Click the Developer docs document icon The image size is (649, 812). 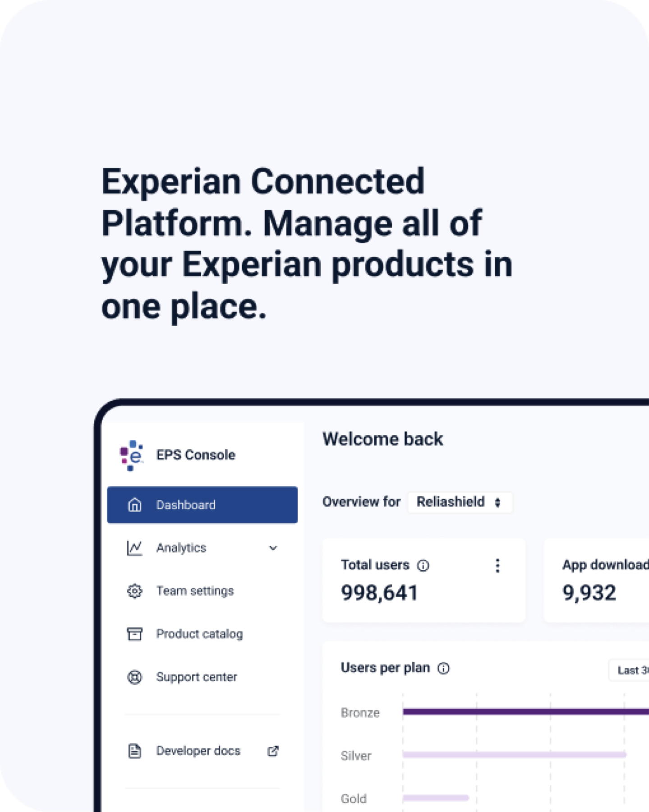[134, 751]
